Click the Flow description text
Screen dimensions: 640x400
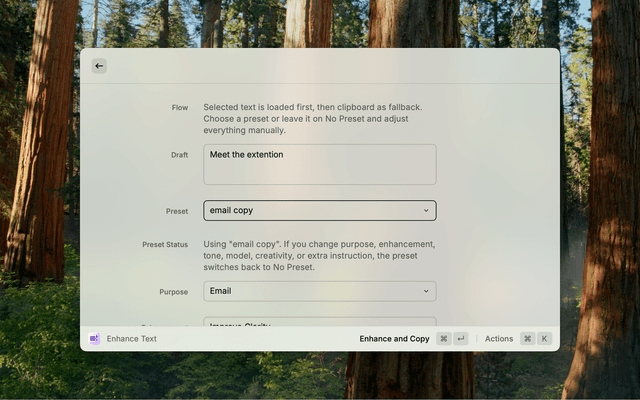click(x=312, y=118)
